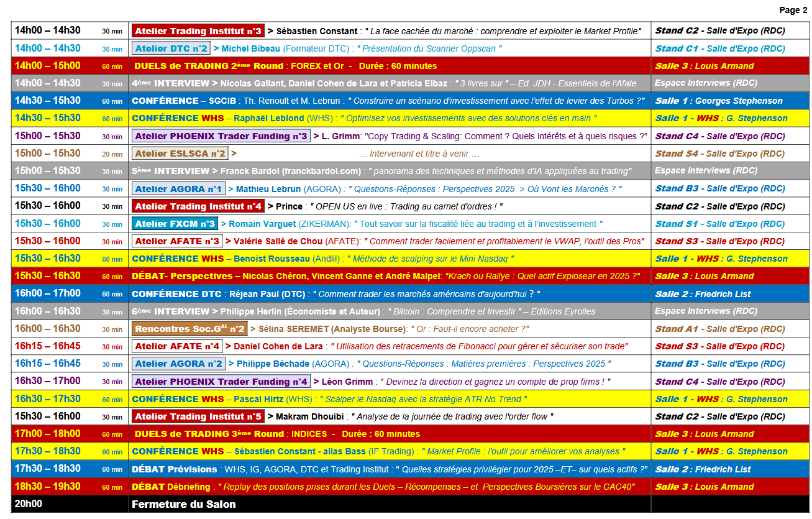Select "6ème INTERVIEW" label

tap(170, 311)
